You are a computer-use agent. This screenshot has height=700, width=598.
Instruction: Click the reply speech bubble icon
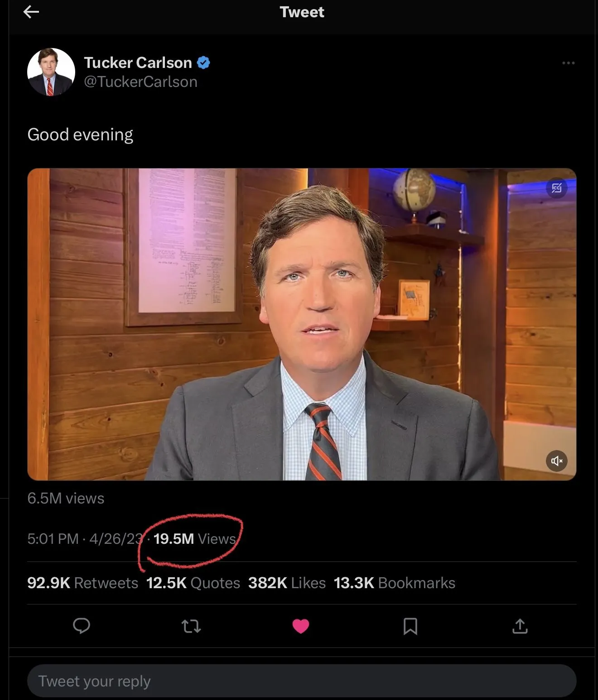(82, 626)
